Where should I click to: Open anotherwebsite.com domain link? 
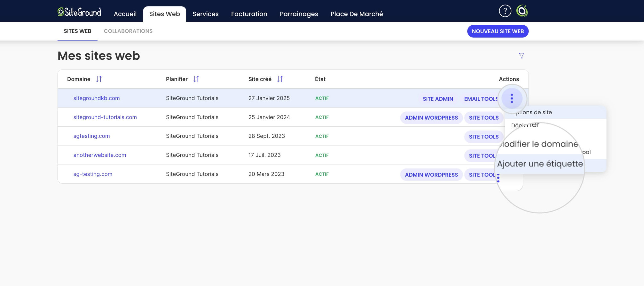point(100,155)
